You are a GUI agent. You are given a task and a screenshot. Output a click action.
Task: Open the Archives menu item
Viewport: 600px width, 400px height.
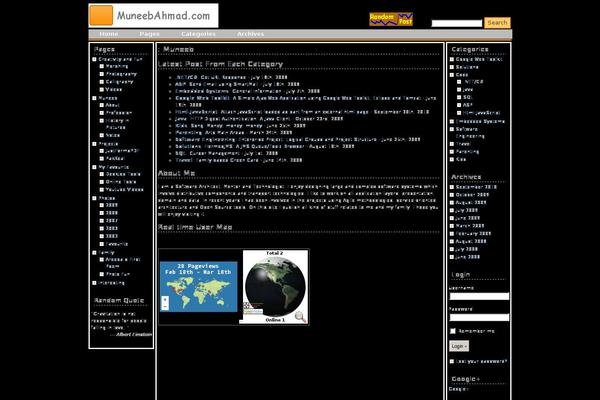pyautogui.click(x=250, y=34)
